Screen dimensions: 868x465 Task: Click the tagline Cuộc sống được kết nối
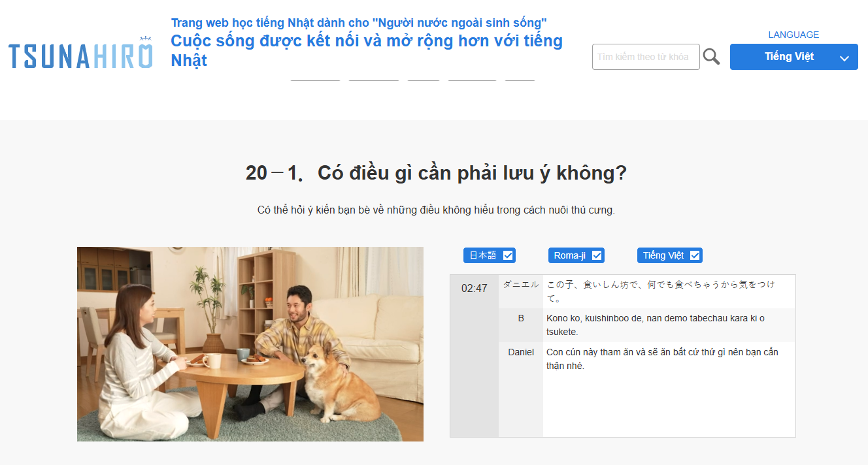click(367, 50)
